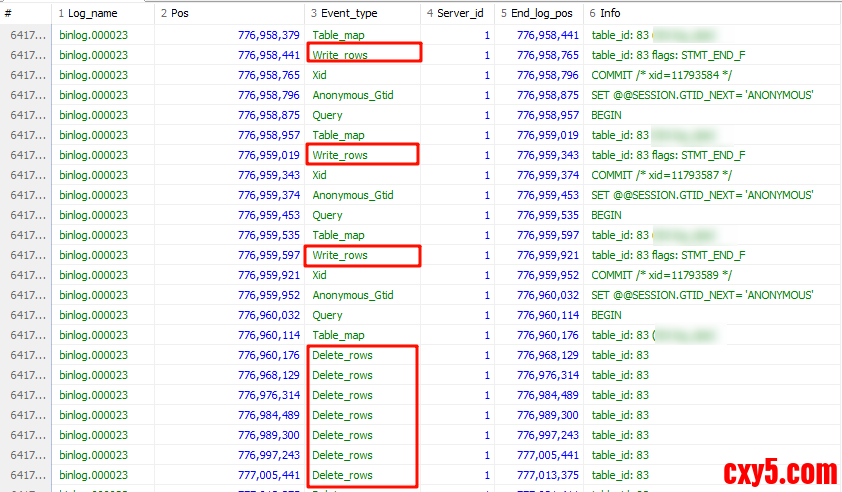Select Xid event at Pos 776,959,343

click(320, 175)
